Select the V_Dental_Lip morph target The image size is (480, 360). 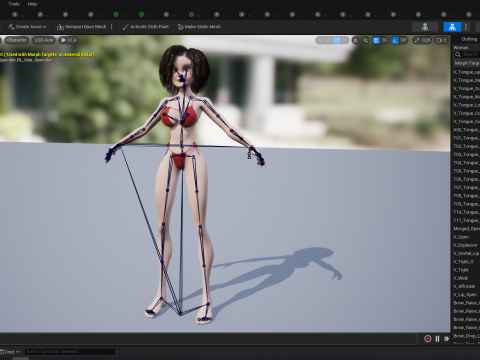[466, 253]
